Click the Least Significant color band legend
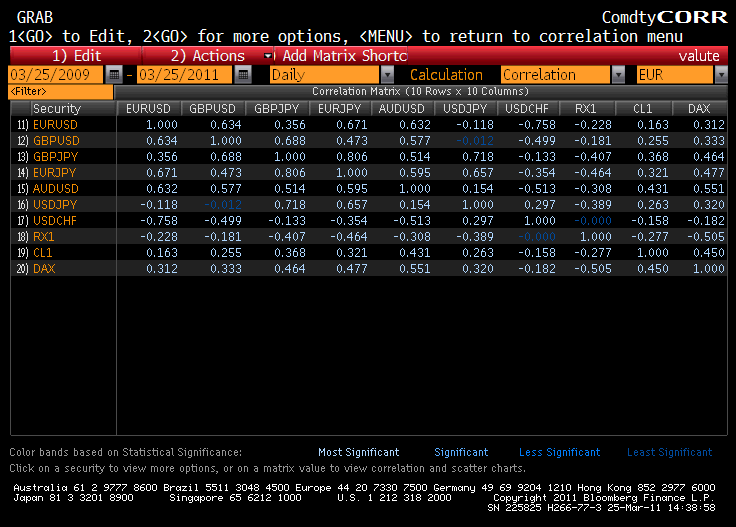Viewport: 736px width, 527px height. tap(670, 452)
